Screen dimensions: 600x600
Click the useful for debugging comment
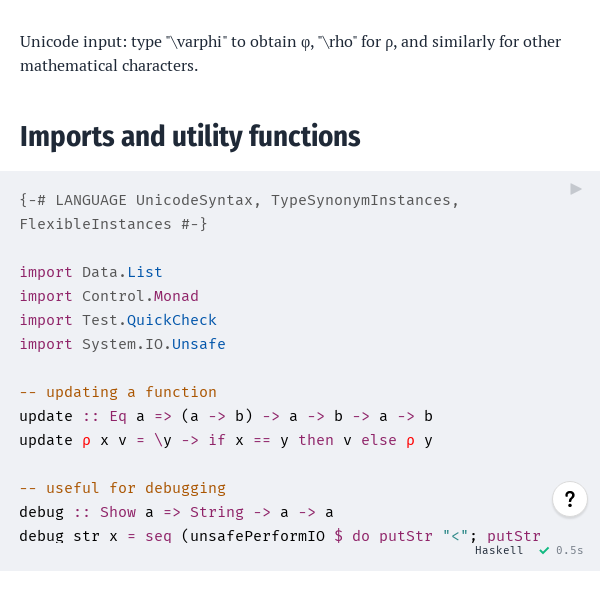point(123,488)
